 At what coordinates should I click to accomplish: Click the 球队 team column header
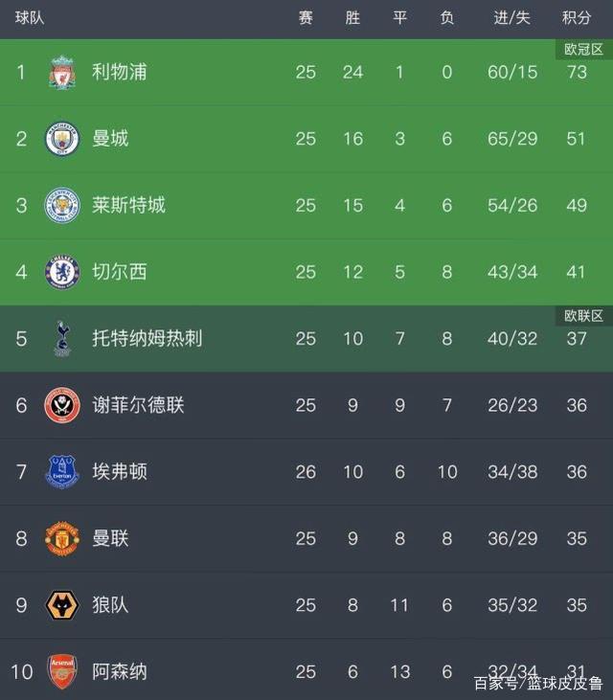30,18
